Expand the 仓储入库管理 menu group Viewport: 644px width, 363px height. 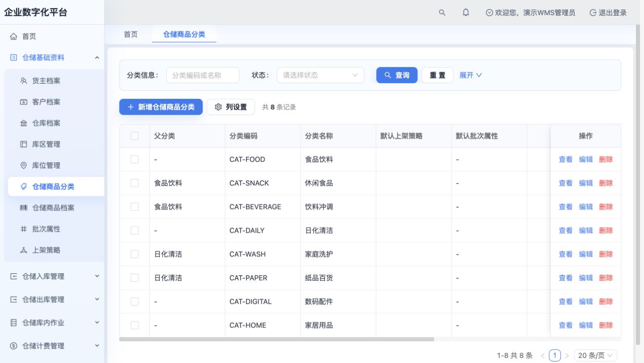97,276
